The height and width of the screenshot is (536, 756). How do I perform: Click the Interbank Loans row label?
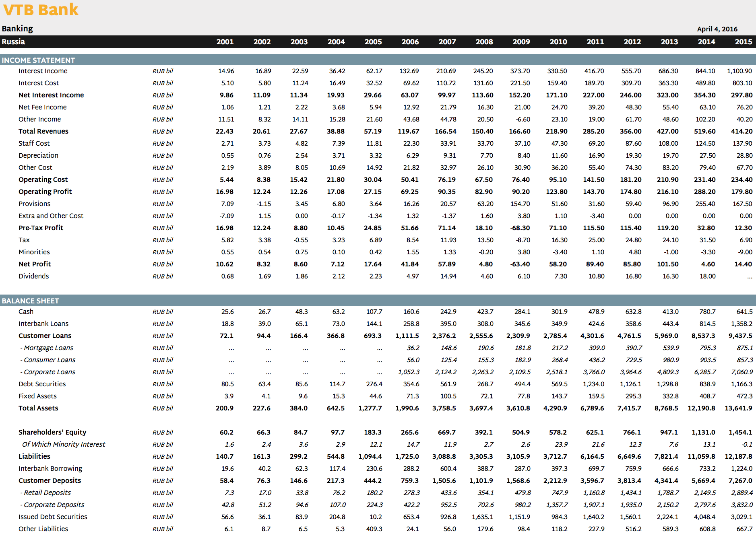(43, 324)
